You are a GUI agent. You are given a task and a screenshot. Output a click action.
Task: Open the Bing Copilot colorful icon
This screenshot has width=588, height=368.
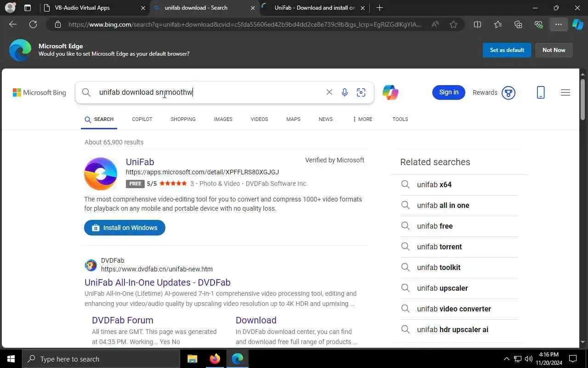coord(390,92)
